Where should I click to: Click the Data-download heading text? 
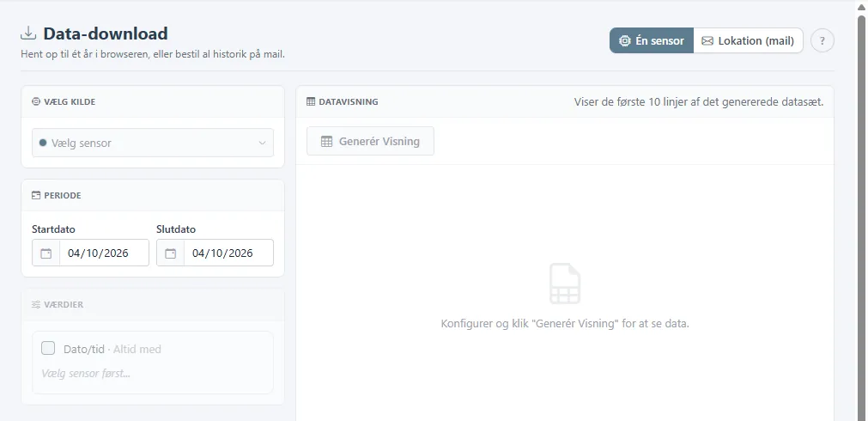coord(106,34)
